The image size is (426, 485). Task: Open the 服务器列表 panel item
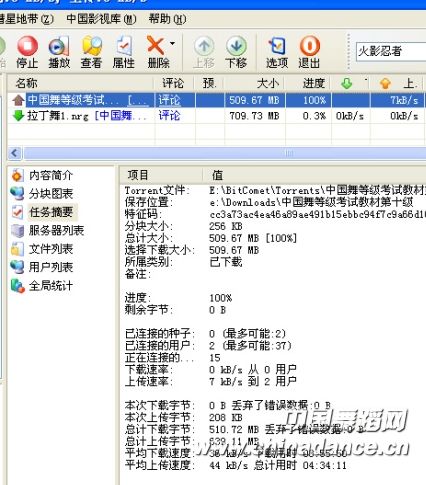click(x=56, y=230)
